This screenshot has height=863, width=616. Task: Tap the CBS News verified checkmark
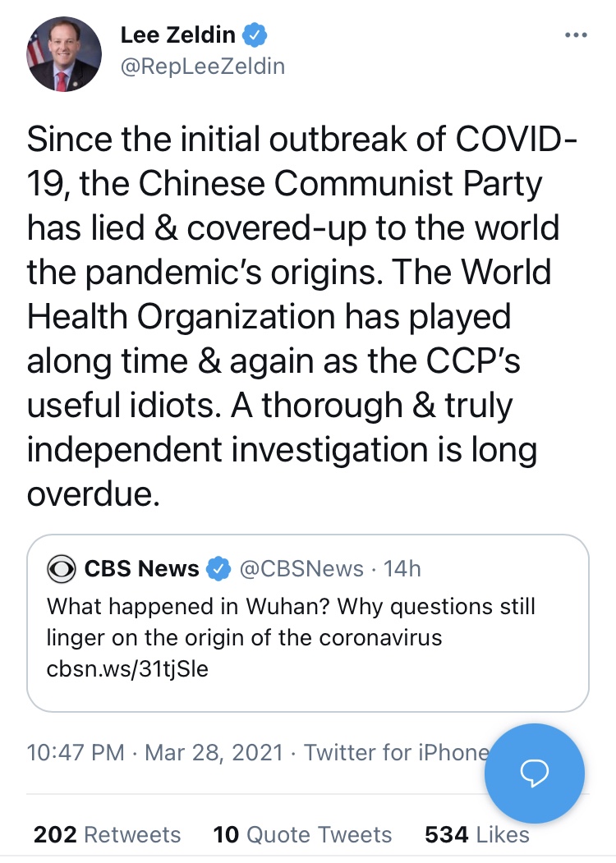pos(217,568)
